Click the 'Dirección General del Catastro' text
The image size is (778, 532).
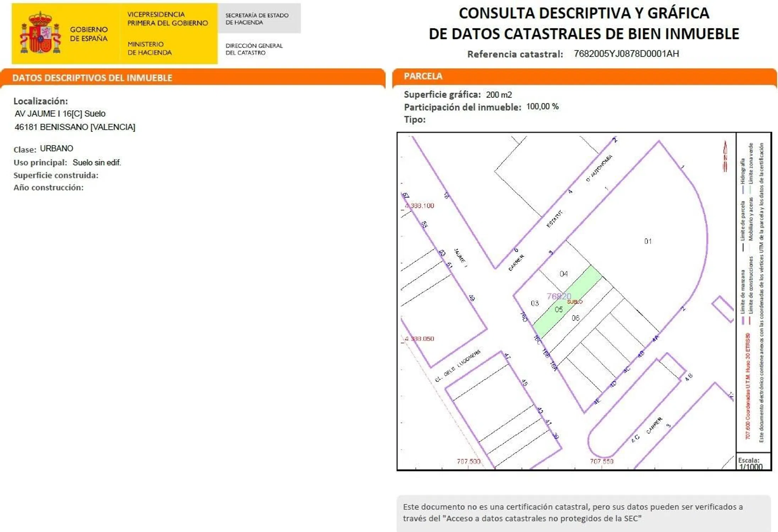(x=254, y=49)
